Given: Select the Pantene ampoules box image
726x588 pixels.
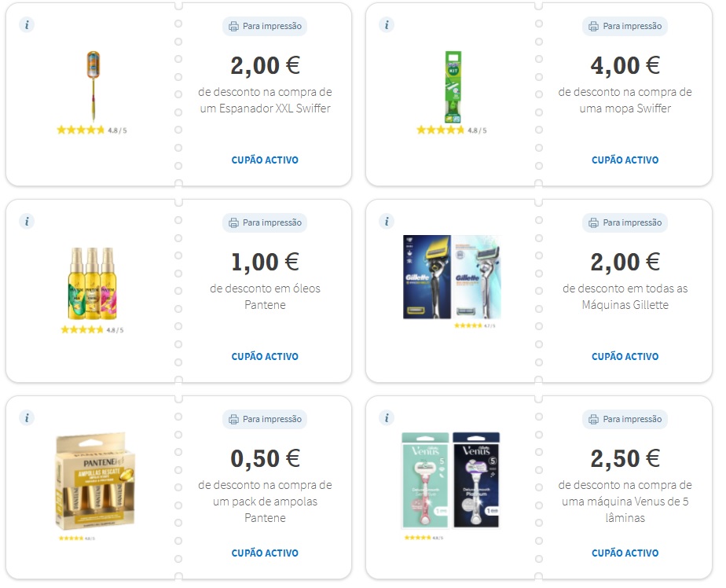Looking at the screenshot, I should pyautogui.click(x=95, y=481).
